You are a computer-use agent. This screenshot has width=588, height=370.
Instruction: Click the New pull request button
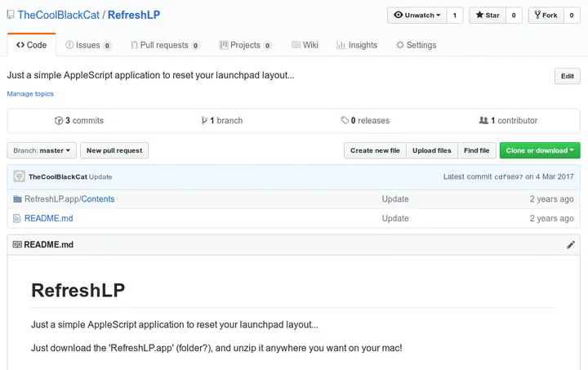tap(114, 150)
